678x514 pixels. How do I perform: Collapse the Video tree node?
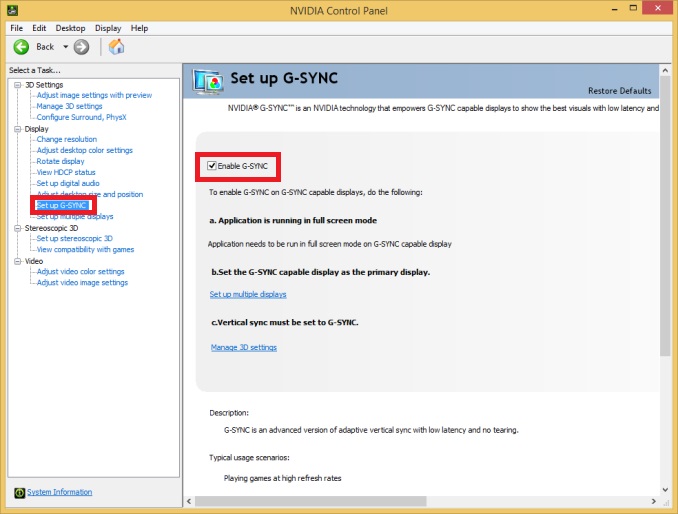point(18,261)
